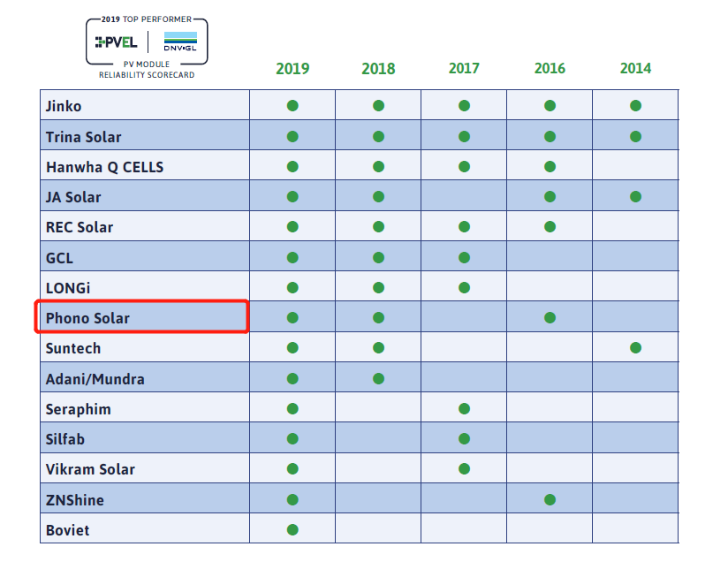This screenshot has height=577, width=728.
Task: Select the Trina Solar row label
Action: tap(84, 137)
